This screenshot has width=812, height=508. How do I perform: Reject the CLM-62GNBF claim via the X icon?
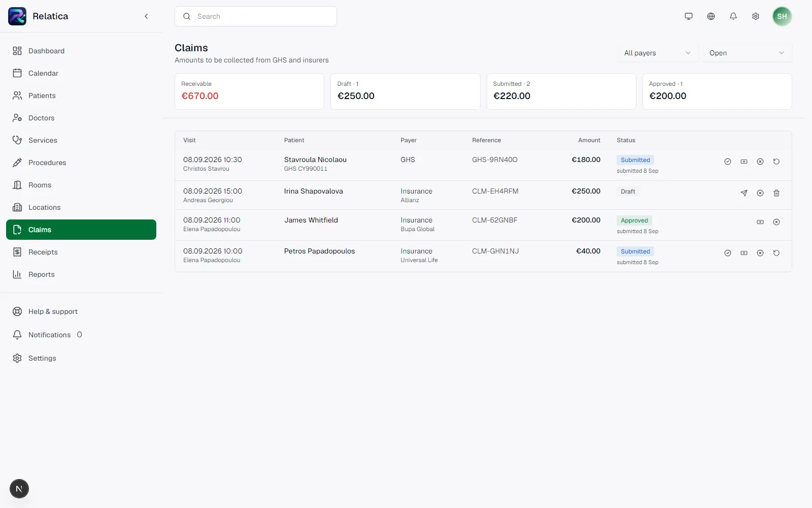point(776,222)
